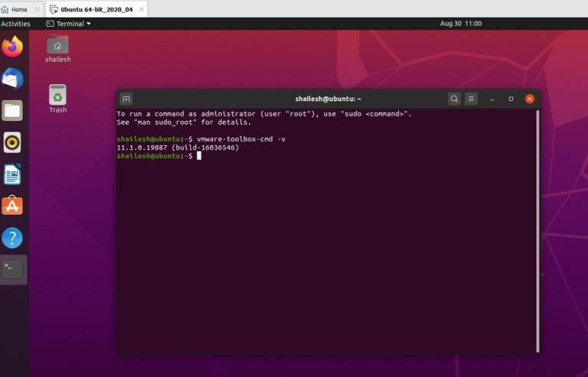588x377 pixels.
Task: Expand the Terminal app menu in top bar
Action: point(68,24)
